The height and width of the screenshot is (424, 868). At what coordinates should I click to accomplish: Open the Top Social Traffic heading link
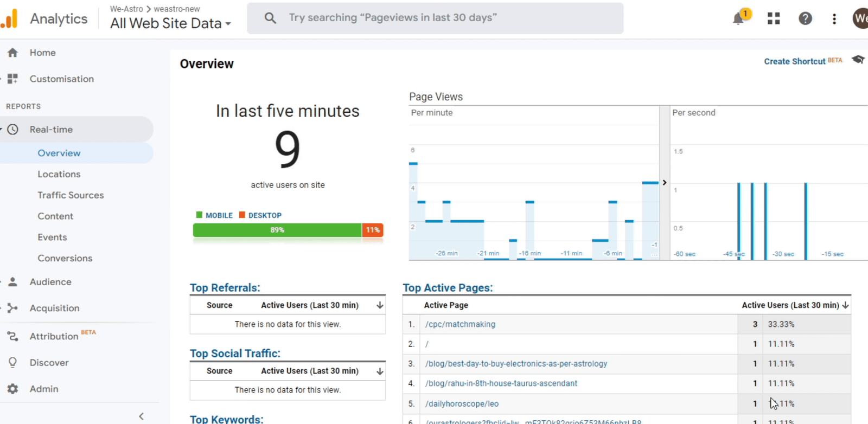(235, 354)
